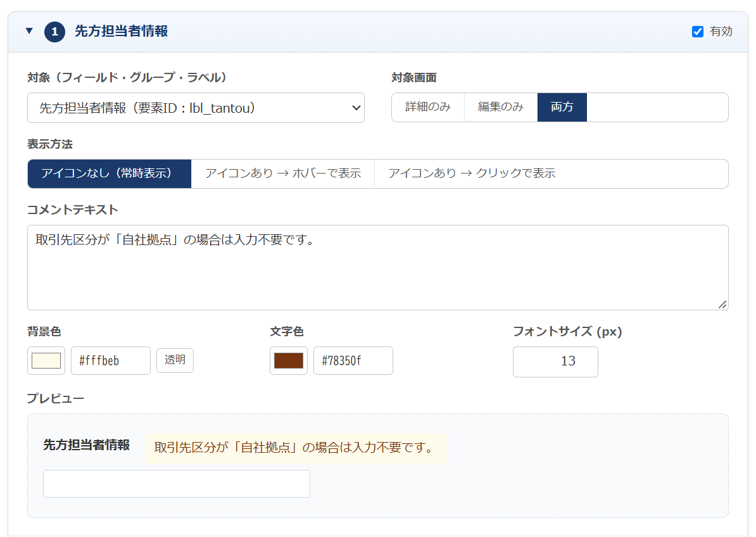The width and height of the screenshot is (756, 537).
Task: Click the 透明 button
Action: coord(175,360)
